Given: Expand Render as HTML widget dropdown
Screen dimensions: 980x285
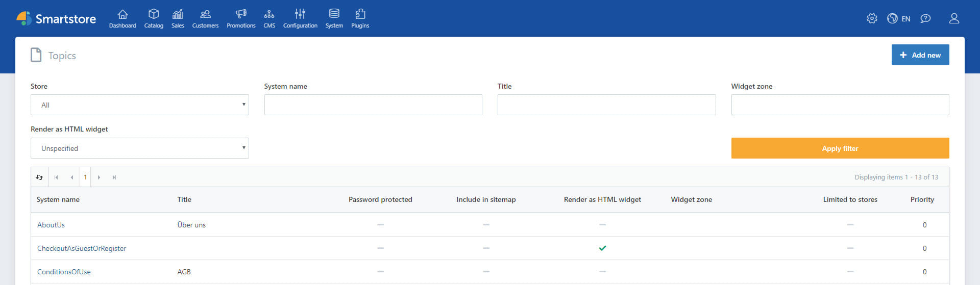Looking at the screenshot, I should tap(139, 148).
